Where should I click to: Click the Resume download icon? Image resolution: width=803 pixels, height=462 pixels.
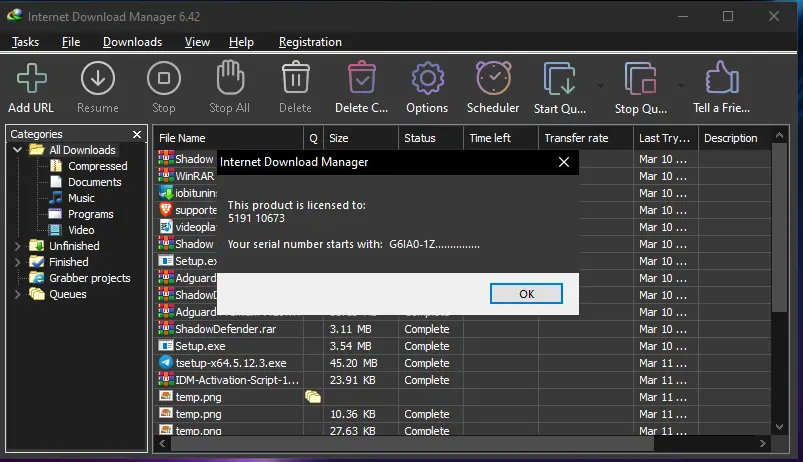(x=97, y=78)
